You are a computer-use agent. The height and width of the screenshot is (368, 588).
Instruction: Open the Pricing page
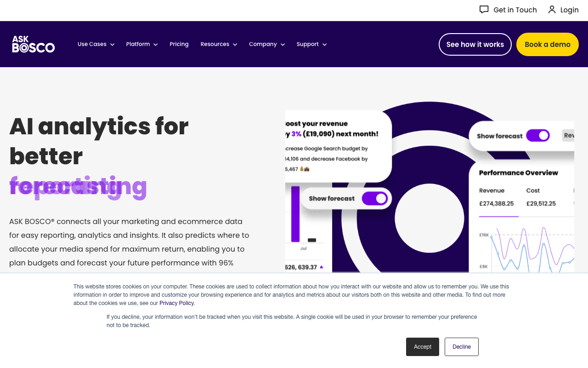[179, 44]
